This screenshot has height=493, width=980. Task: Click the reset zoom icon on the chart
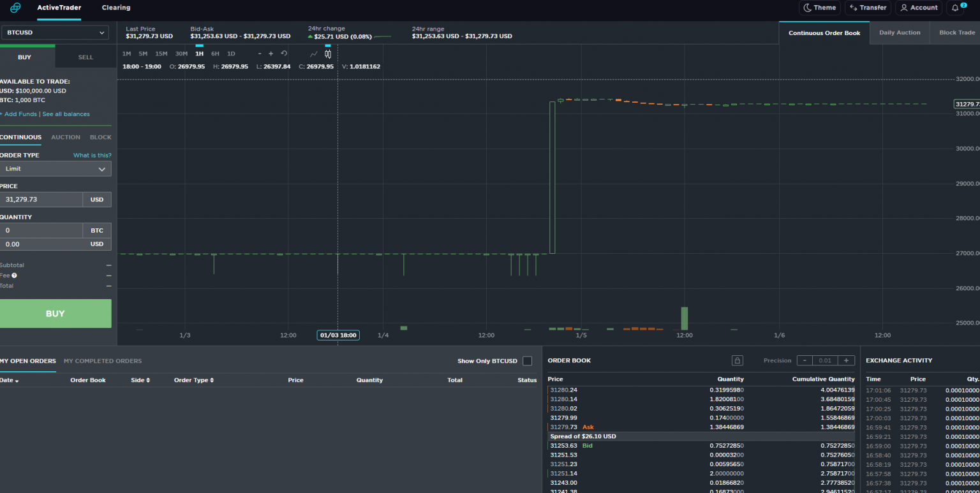[x=284, y=54]
